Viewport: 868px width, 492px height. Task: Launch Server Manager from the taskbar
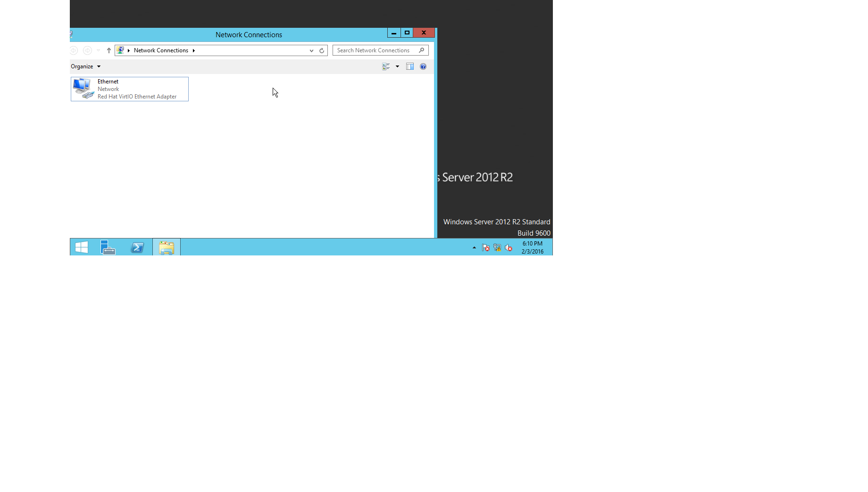(x=108, y=247)
